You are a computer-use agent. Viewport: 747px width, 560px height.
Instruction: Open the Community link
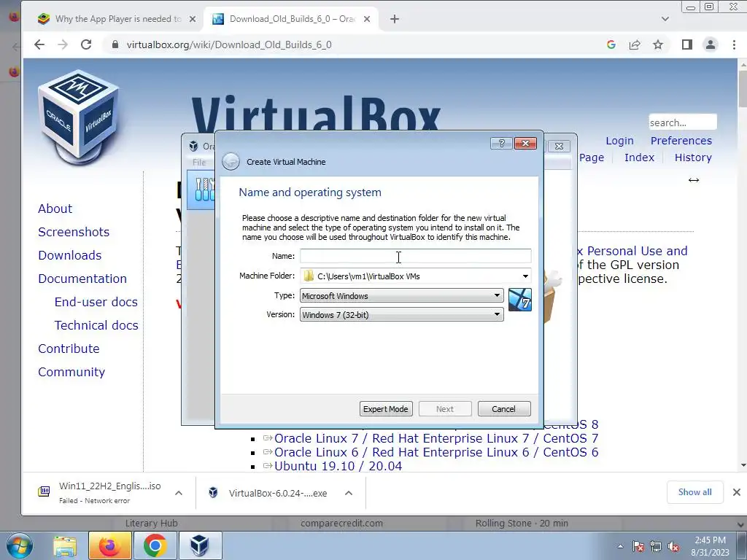[71, 372]
